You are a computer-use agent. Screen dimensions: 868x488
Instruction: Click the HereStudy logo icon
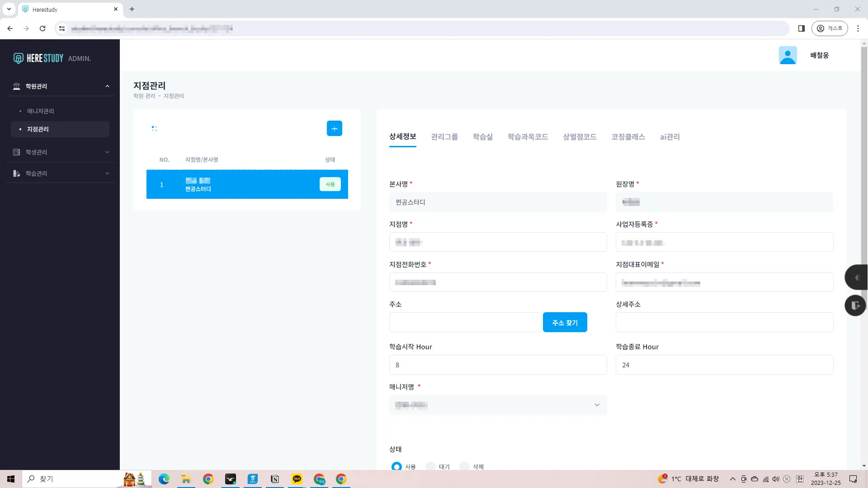point(18,58)
